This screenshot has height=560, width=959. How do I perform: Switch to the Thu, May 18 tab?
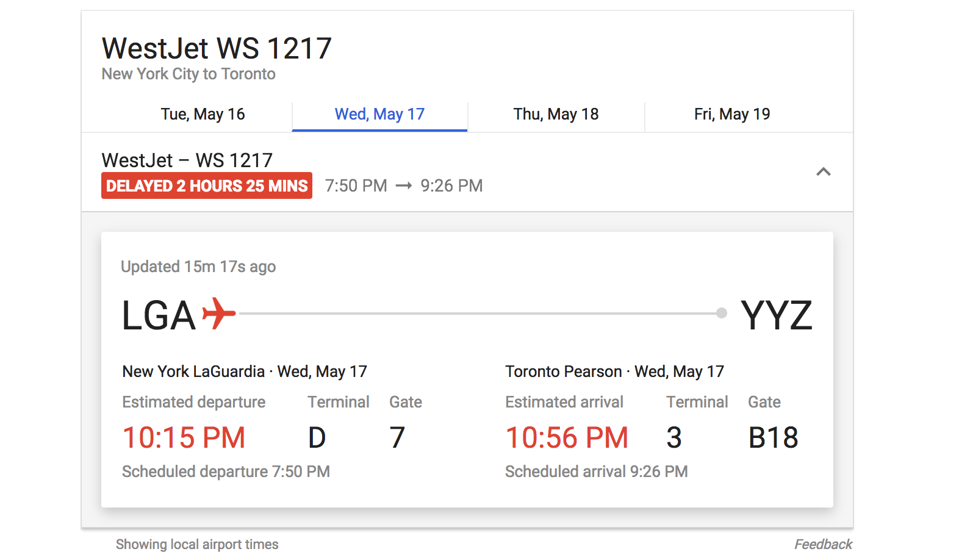556,114
